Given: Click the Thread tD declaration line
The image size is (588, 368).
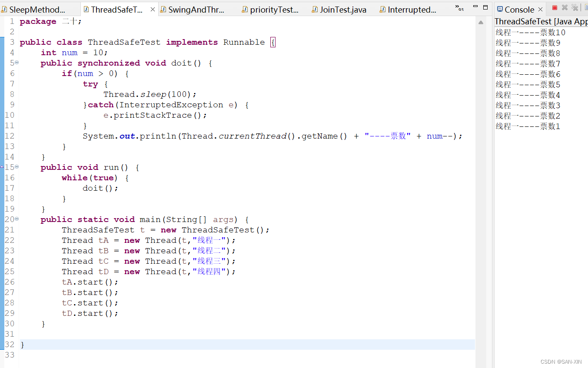Looking at the screenshot, I should 149,272.
